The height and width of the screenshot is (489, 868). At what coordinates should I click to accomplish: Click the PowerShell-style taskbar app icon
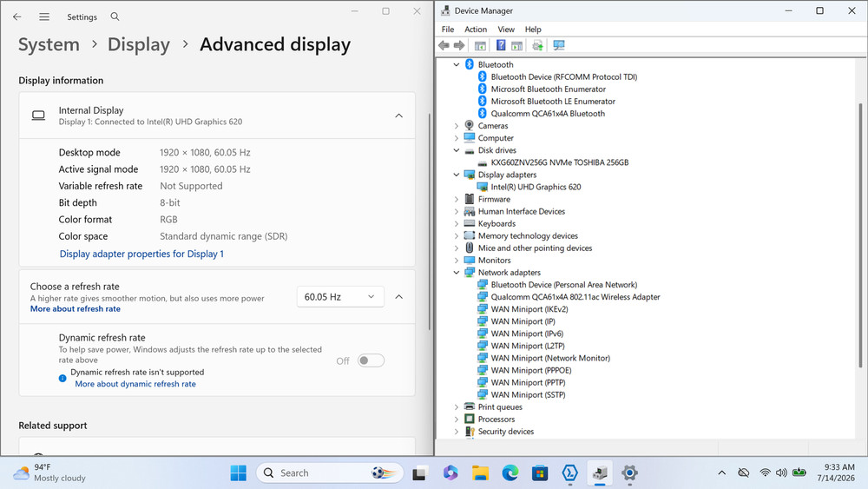[x=569, y=473]
